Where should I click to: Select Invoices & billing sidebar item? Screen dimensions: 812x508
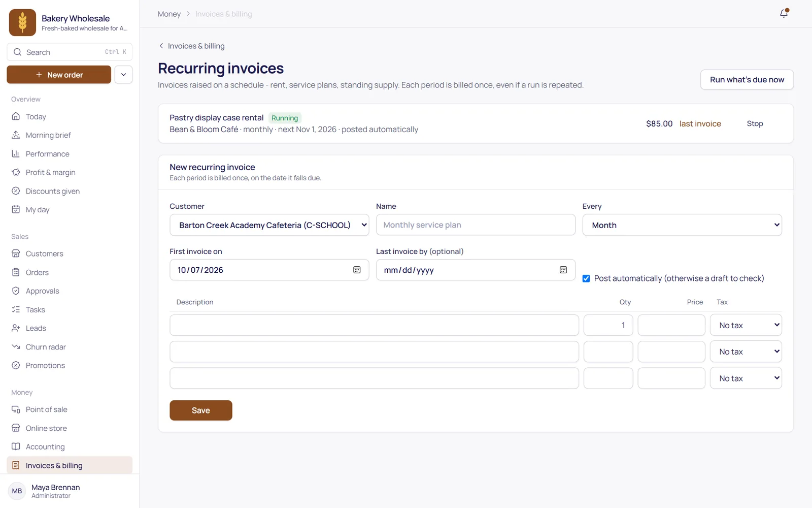point(70,465)
